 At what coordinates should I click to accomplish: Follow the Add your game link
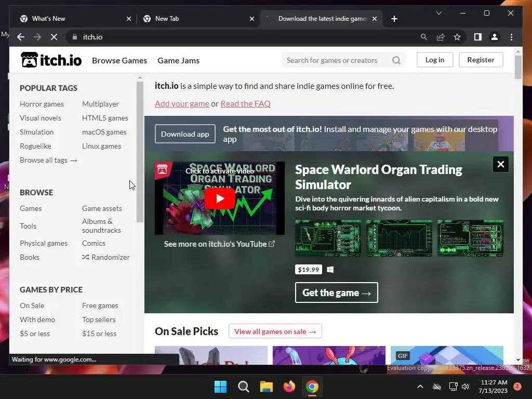(182, 103)
